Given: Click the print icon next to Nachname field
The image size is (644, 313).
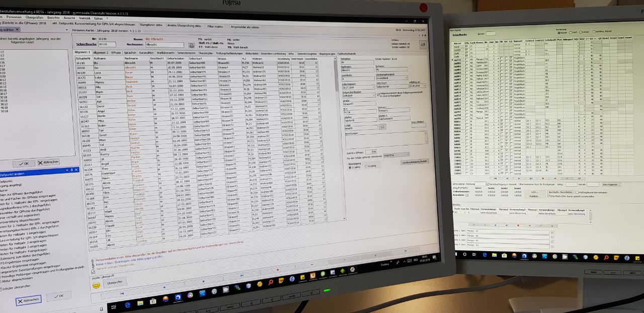Looking at the screenshot, I should (x=191, y=45).
